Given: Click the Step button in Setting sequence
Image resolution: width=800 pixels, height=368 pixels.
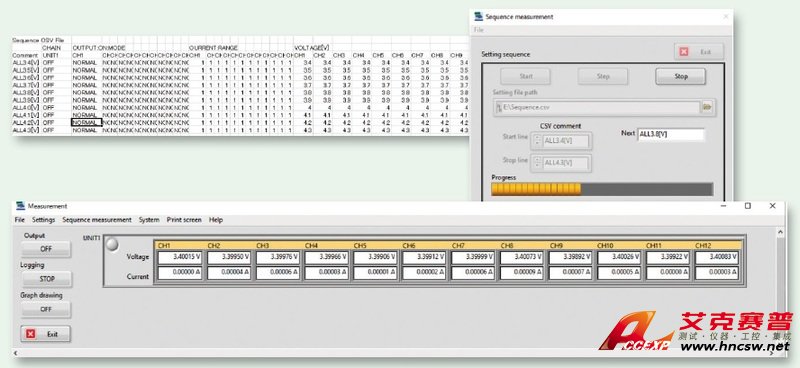Looking at the screenshot, I should tap(603, 77).
